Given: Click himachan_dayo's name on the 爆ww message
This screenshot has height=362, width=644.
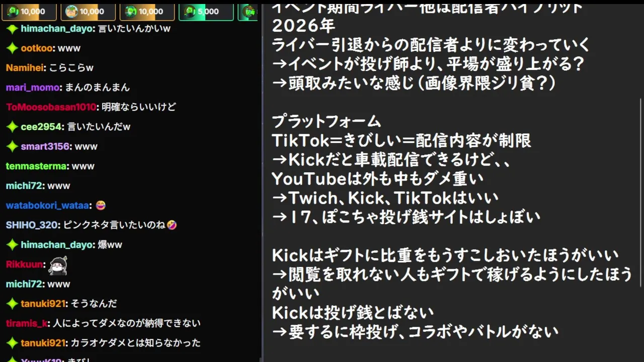Looking at the screenshot, I should [57, 245].
